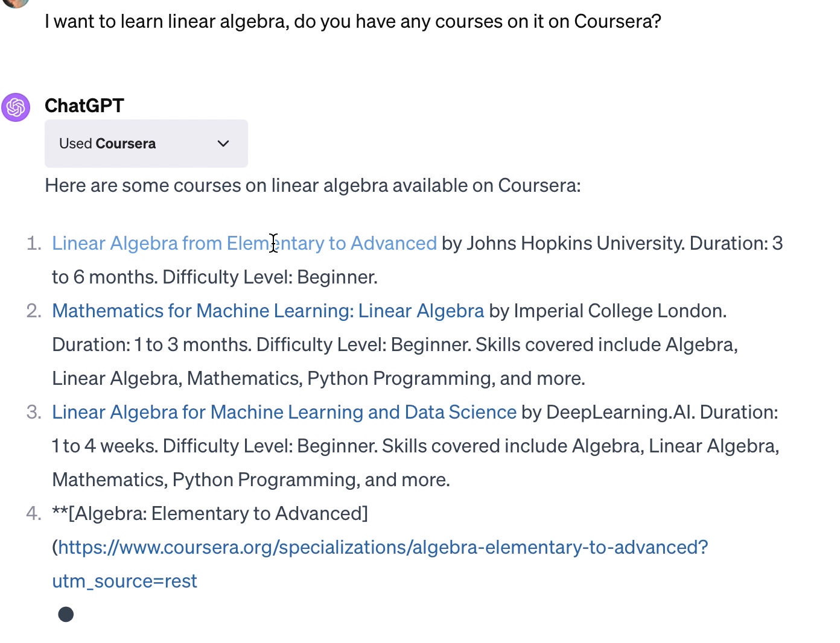Screen dimensions: 840x643
Task: Click the ChatGPT sender name label
Action: [84, 106]
